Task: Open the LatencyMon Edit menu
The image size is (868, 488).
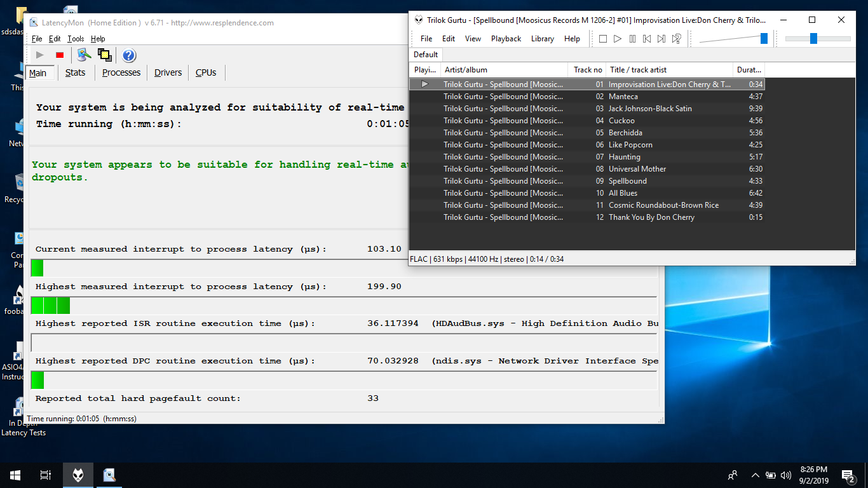Action: [55, 39]
